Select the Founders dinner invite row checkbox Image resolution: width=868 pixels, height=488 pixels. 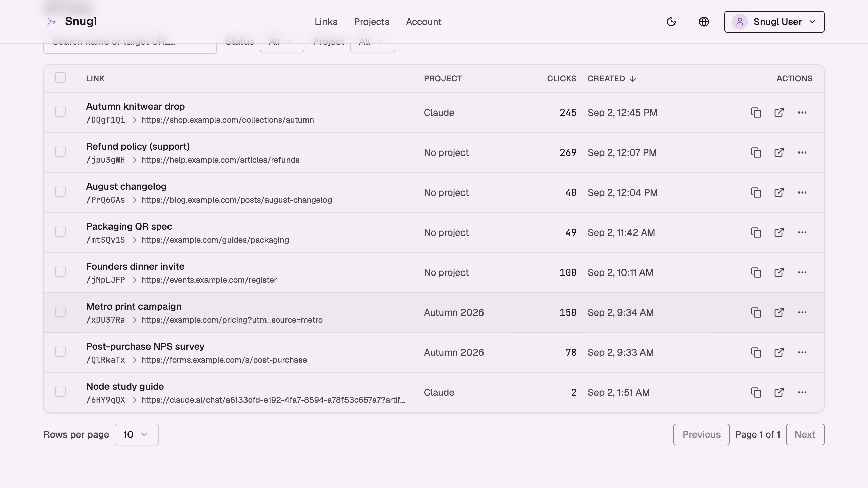click(x=60, y=271)
